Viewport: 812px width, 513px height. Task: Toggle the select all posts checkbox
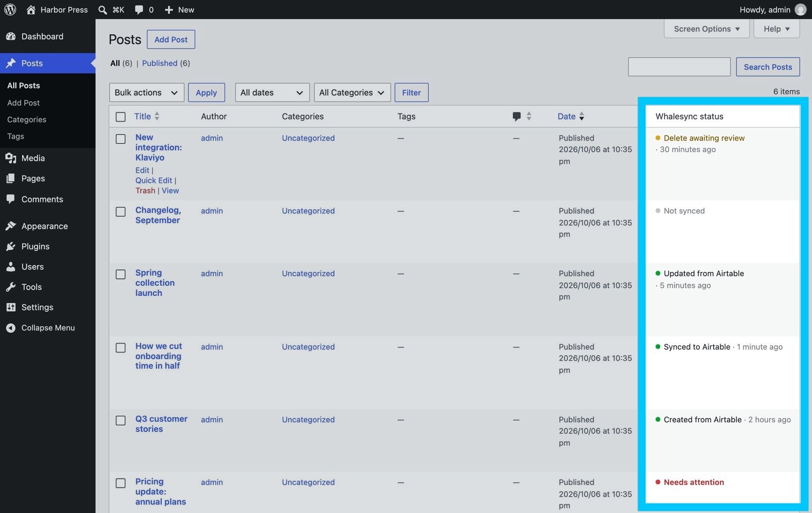121,117
